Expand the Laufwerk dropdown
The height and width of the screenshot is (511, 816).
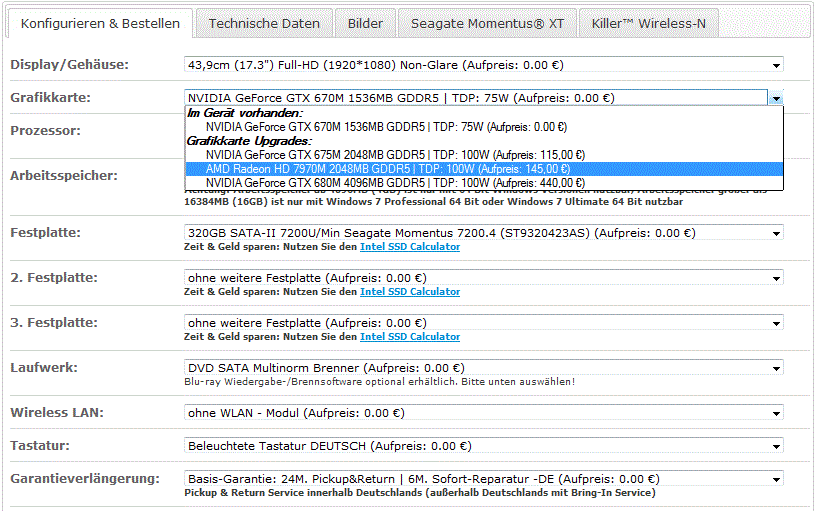(483, 368)
